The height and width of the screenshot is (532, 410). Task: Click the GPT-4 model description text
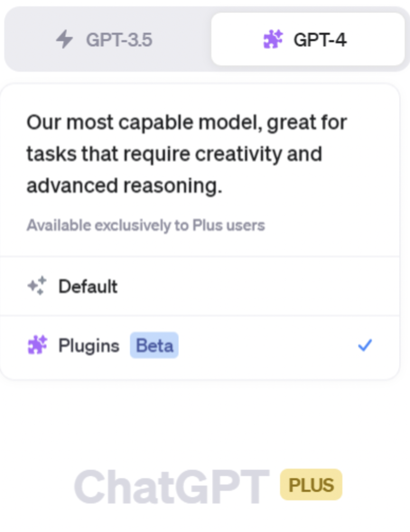187,154
